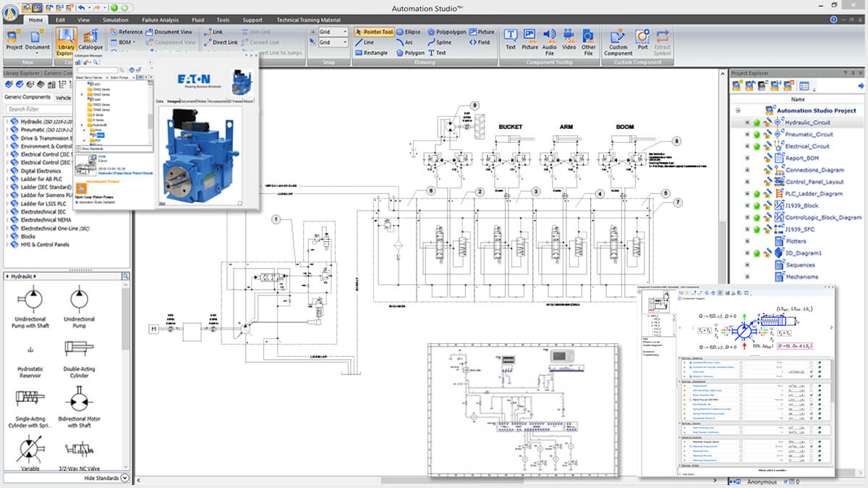Select the Line drawing tool
The height and width of the screenshot is (488, 868).
point(365,42)
